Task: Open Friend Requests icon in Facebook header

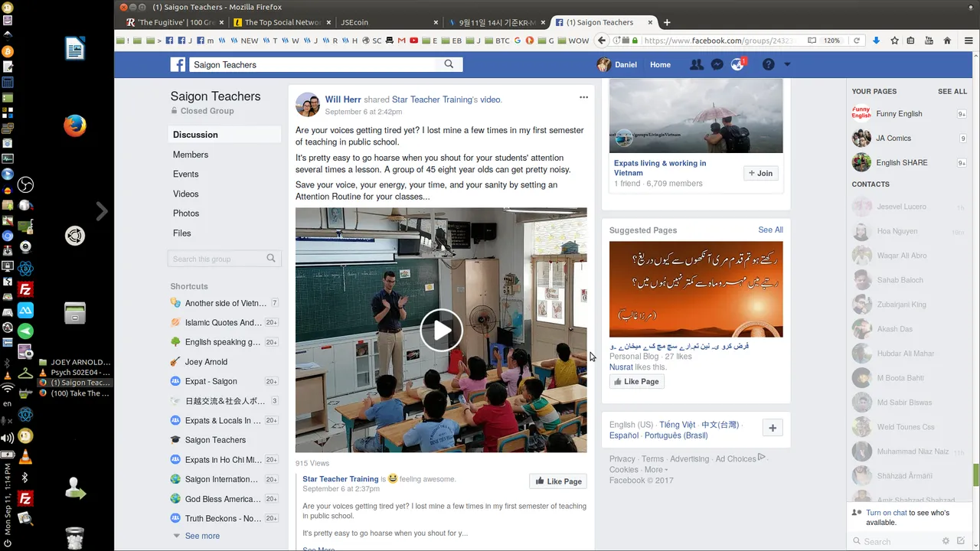Action: pos(696,65)
